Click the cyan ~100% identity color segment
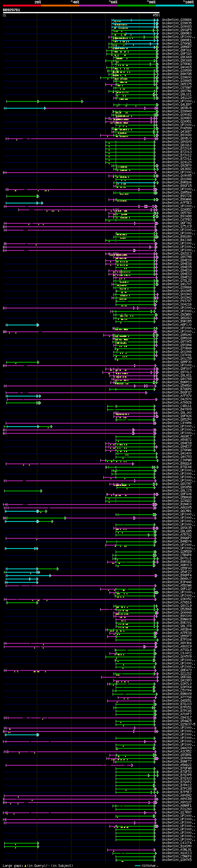Image resolution: width=197 pixels, height=868 pixels. [175, 6]
